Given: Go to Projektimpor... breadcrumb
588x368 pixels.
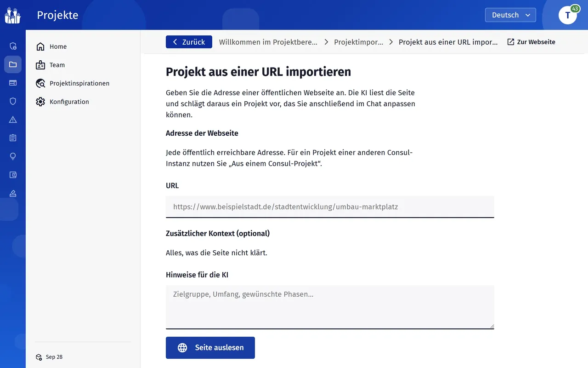Looking at the screenshot, I should 358,42.
